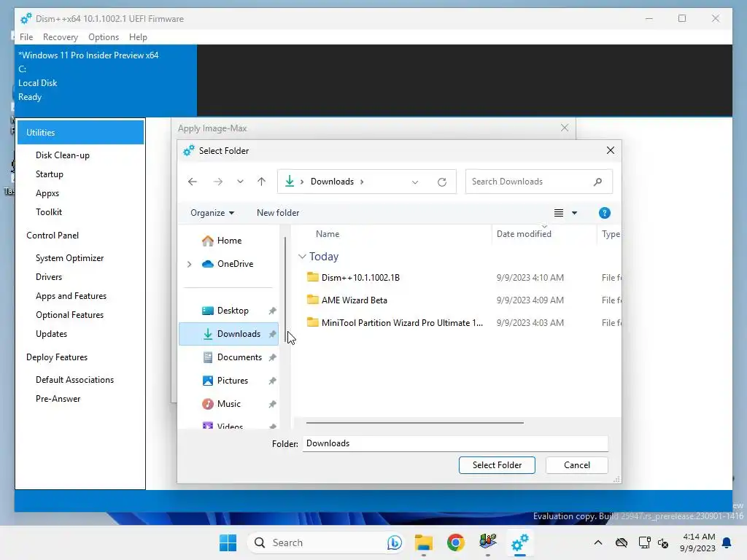
Task: Open Drivers in Dism++ sidebar
Action: pyautogui.click(x=49, y=277)
